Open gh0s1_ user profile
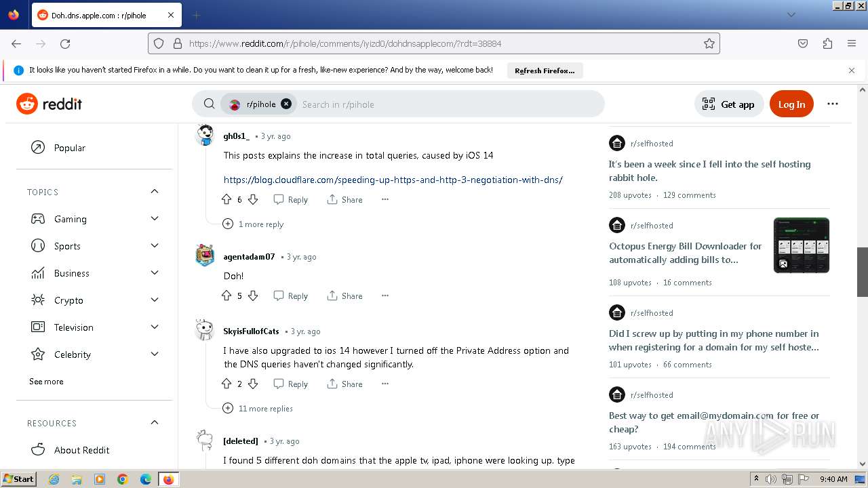 tap(237, 136)
